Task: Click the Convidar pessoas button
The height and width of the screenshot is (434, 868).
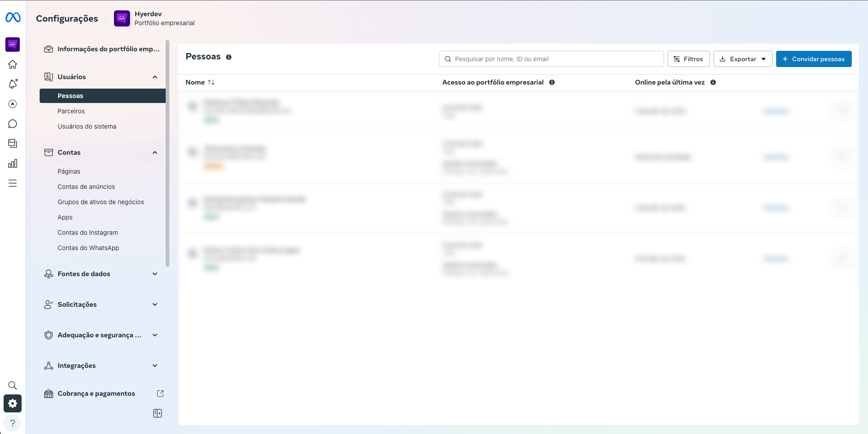Action: (814, 59)
